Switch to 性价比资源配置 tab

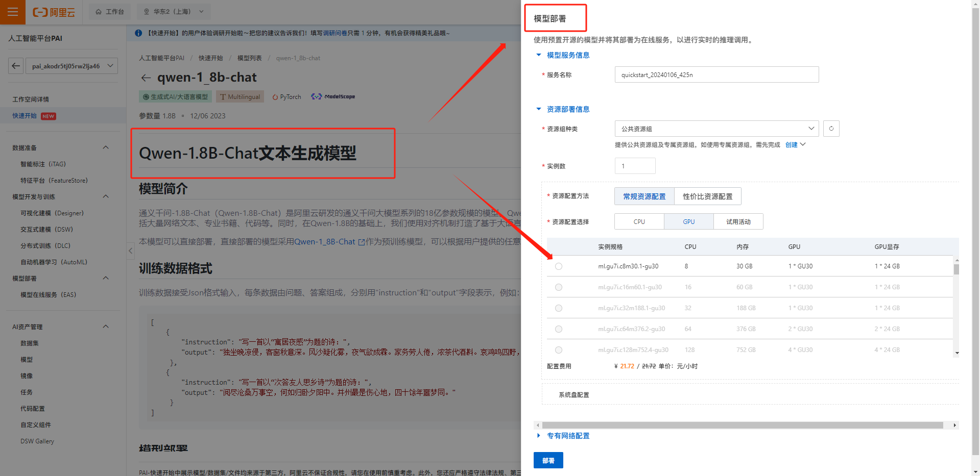tap(708, 196)
